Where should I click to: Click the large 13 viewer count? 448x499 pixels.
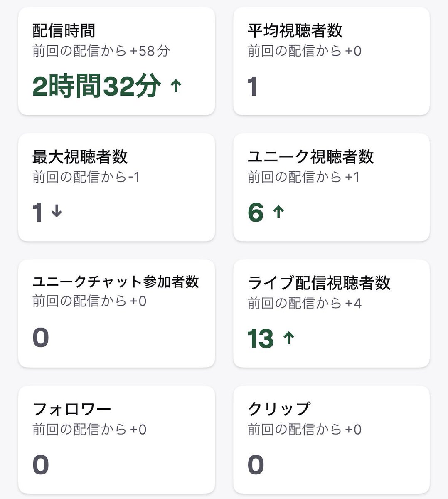[261, 338]
